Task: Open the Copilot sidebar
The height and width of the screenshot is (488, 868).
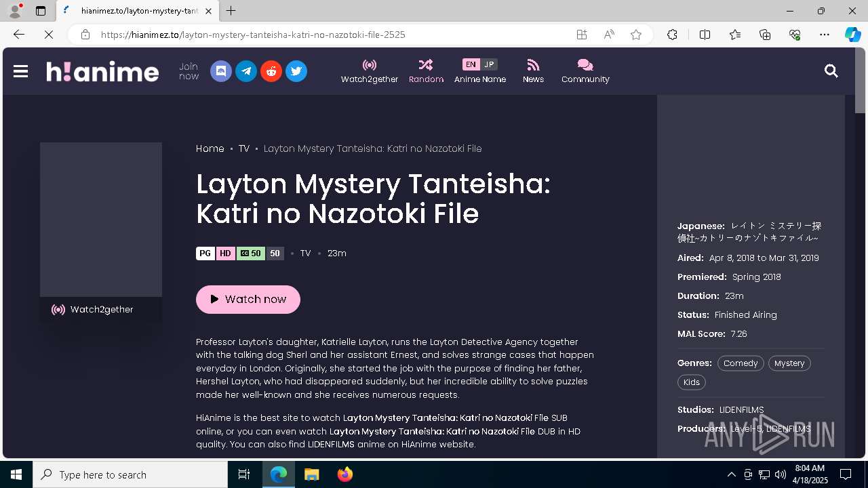Action: coord(852,35)
